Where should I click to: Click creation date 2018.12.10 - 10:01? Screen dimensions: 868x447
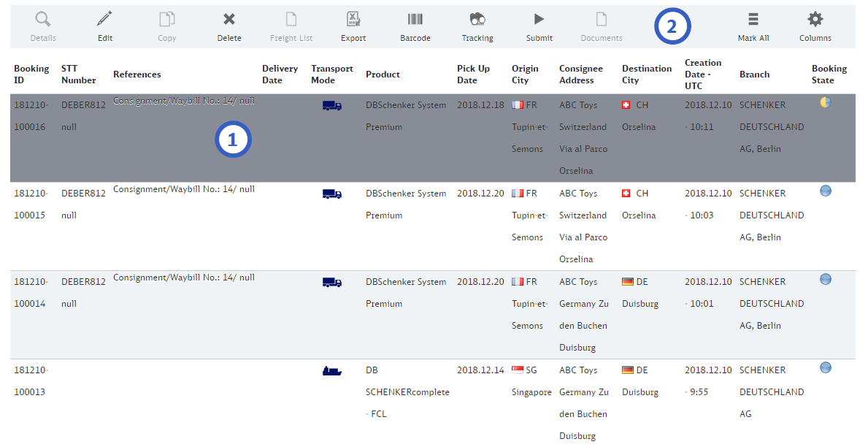point(708,292)
